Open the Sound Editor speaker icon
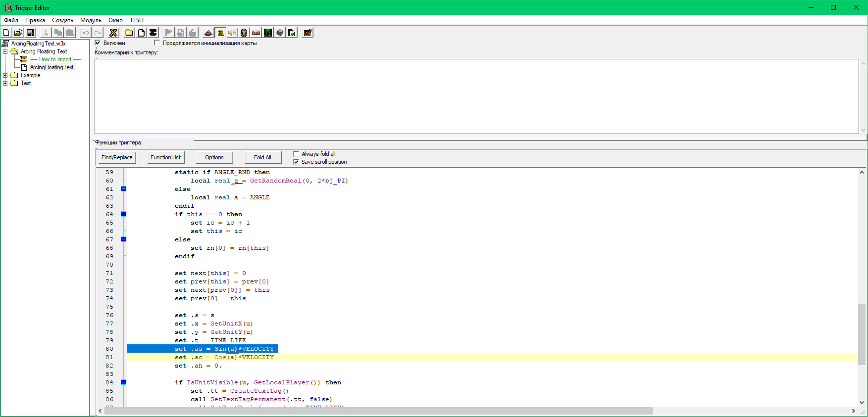 click(232, 33)
